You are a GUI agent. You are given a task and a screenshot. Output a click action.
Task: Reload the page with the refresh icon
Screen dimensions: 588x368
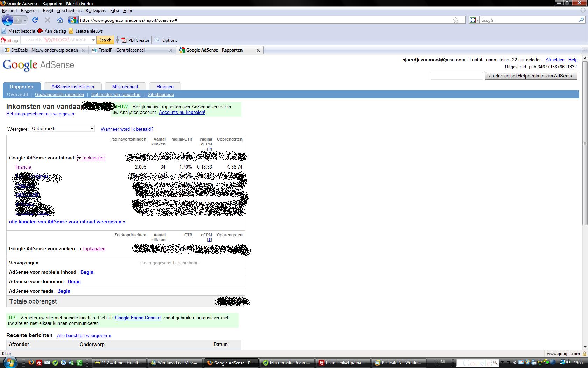[35, 20]
